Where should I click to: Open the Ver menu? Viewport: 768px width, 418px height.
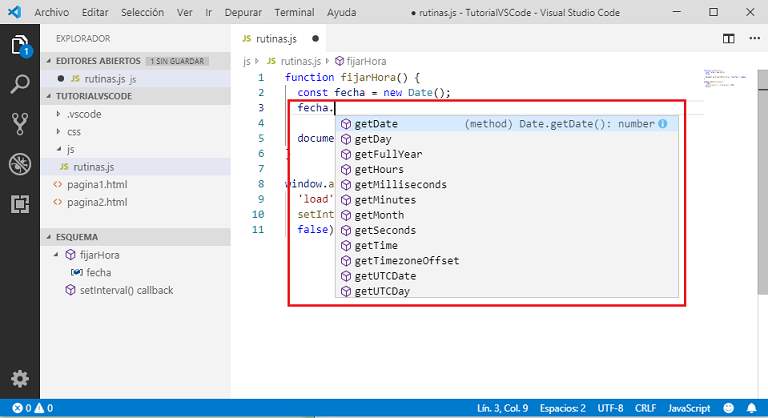click(184, 12)
